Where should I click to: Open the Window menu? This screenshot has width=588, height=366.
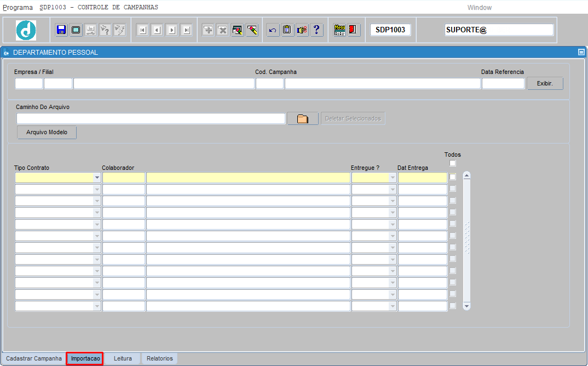(x=479, y=8)
